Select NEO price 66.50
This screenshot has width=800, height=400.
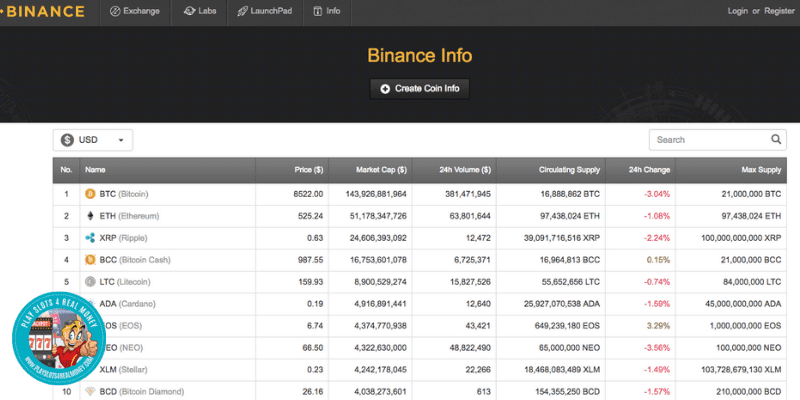(312, 348)
